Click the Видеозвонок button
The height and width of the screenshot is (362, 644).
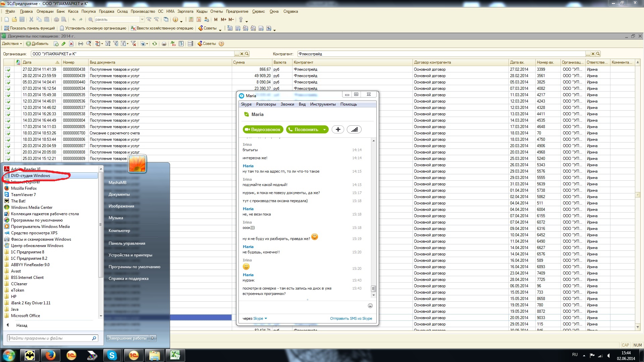tap(263, 129)
